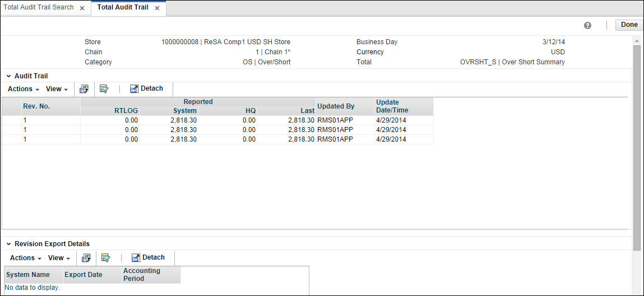Image resolution: width=644 pixels, height=296 pixels.
Task: Open the help question mark icon
Action: point(588,25)
